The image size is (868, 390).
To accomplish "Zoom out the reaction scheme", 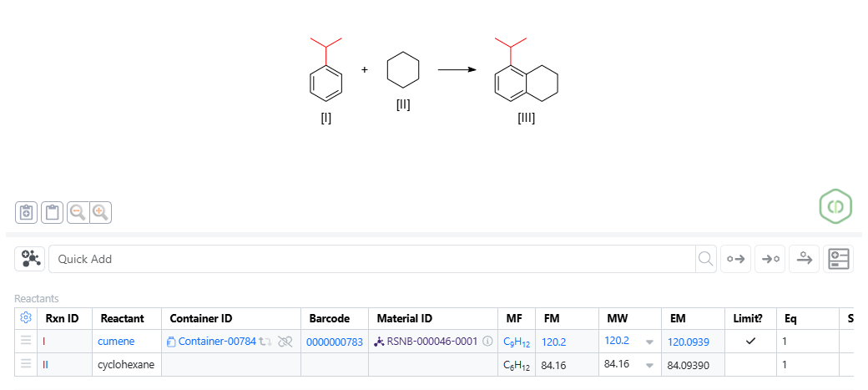I will point(77,212).
